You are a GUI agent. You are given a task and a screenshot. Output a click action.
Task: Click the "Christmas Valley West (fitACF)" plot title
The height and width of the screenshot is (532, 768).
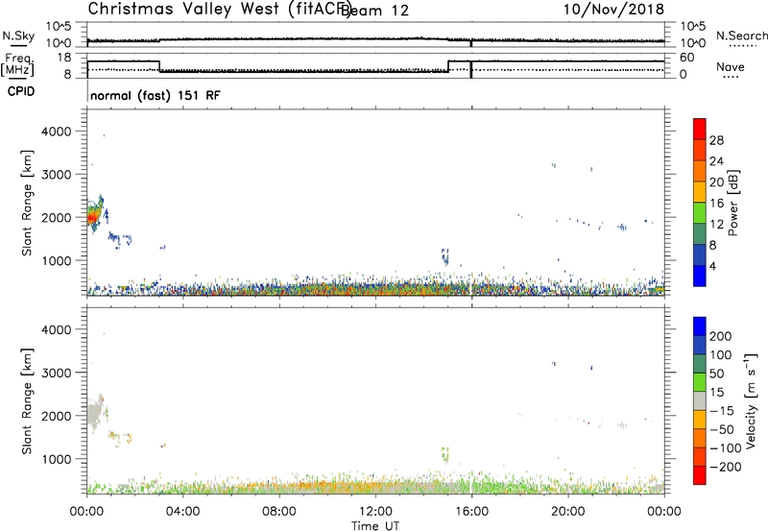pyautogui.click(x=220, y=9)
